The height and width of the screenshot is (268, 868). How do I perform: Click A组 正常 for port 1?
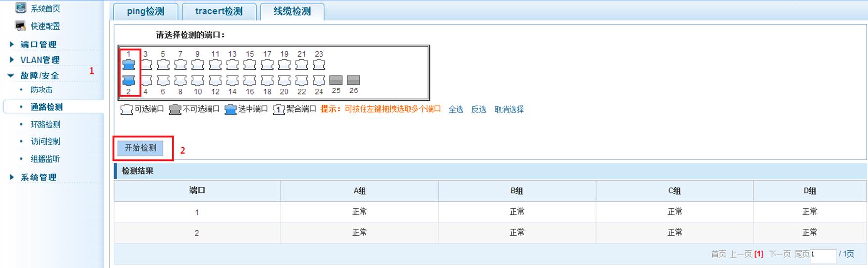click(x=360, y=212)
